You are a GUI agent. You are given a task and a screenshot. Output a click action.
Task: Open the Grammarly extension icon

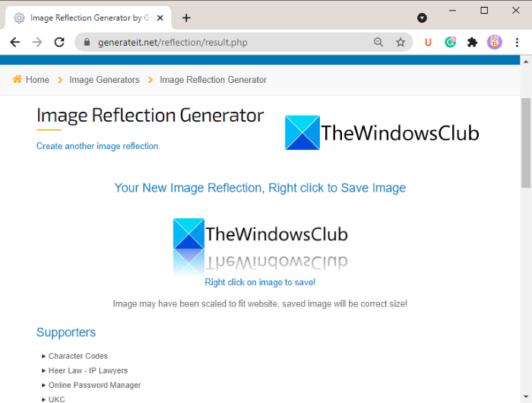tap(450, 42)
